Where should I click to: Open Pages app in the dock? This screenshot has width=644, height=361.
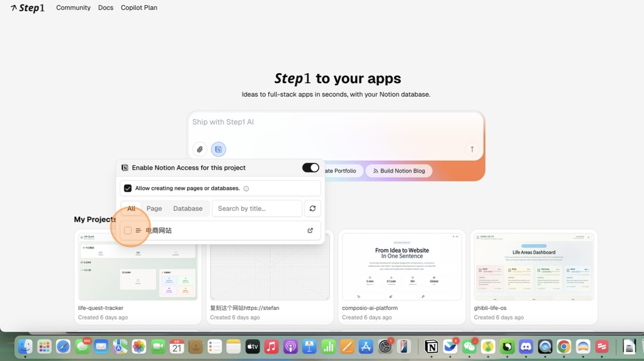[347, 347]
